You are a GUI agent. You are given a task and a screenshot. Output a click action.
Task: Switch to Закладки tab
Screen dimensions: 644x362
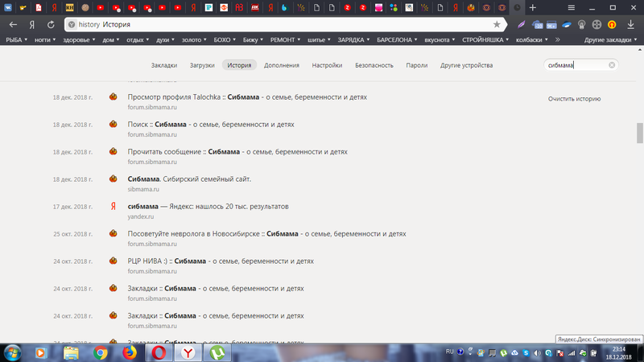pyautogui.click(x=164, y=65)
